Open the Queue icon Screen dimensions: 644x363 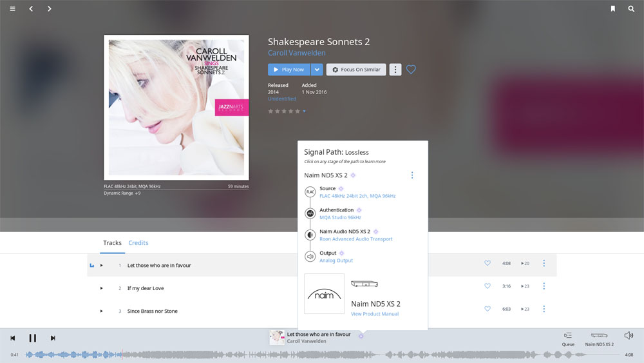(568, 336)
